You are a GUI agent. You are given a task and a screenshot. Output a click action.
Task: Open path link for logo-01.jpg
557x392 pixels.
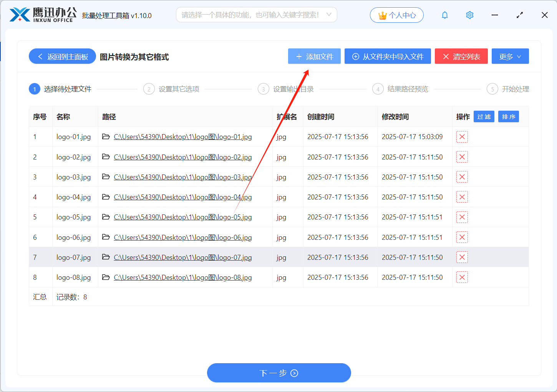click(183, 137)
